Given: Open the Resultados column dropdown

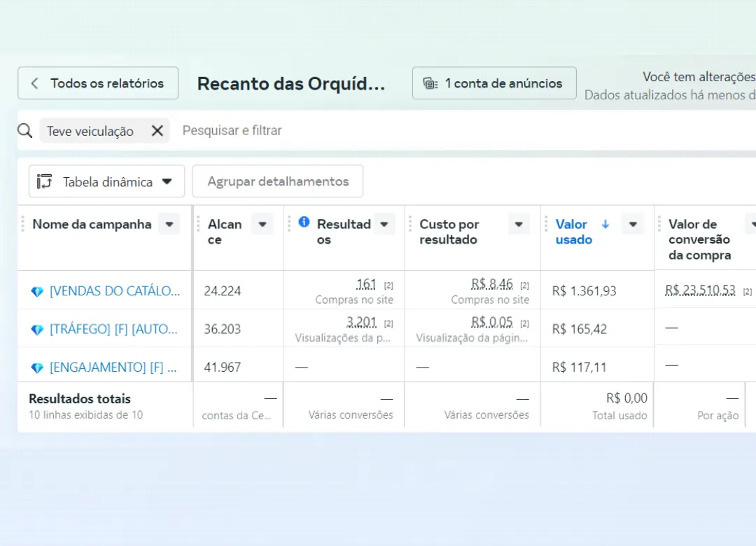Looking at the screenshot, I should [384, 224].
